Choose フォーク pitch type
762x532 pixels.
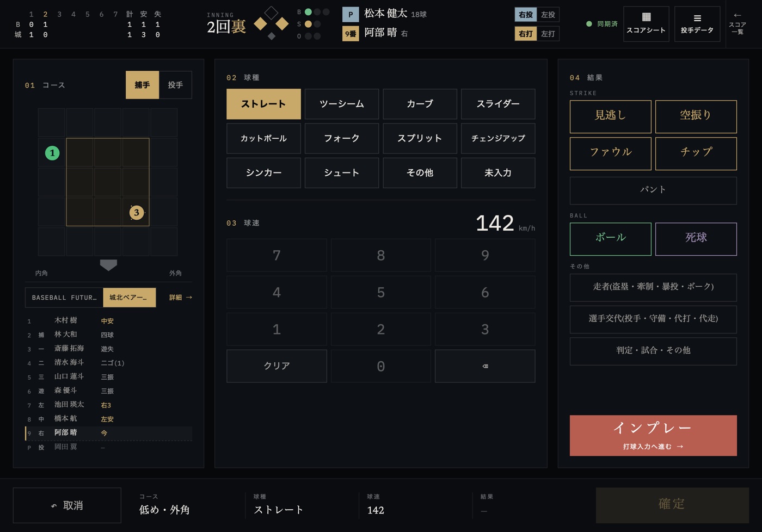pos(342,139)
